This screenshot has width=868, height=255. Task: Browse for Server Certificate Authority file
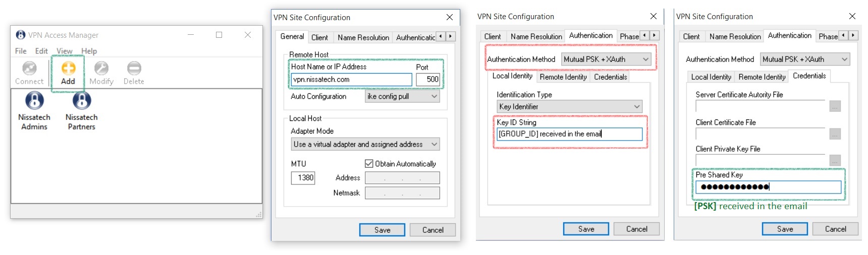tap(835, 106)
